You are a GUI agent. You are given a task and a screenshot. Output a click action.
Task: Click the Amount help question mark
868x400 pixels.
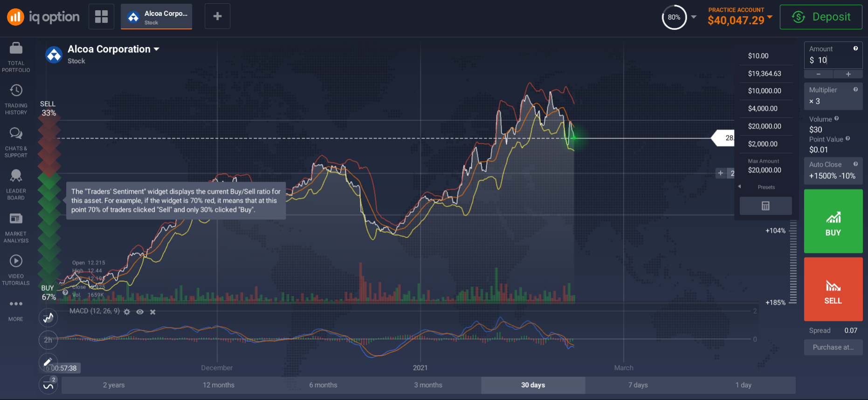[x=855, y=48]
